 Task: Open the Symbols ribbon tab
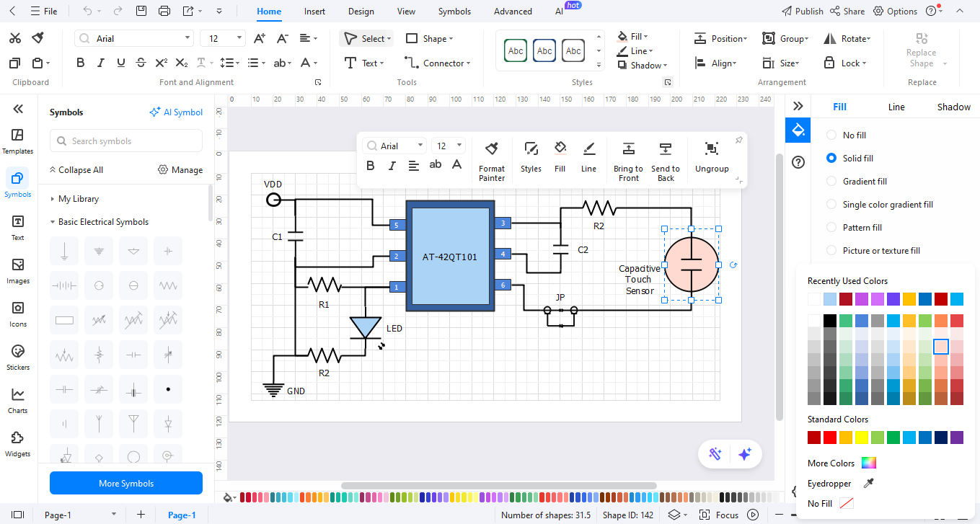coord(454,12)
